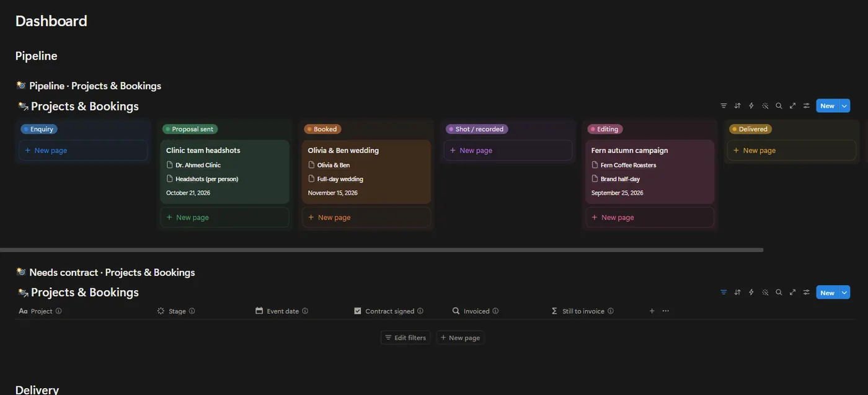Image resolution: width=868 pixels, height=395 pixels.
Task: Click the info icon beside the Invoiced column
Action: (x=495, y=311)
